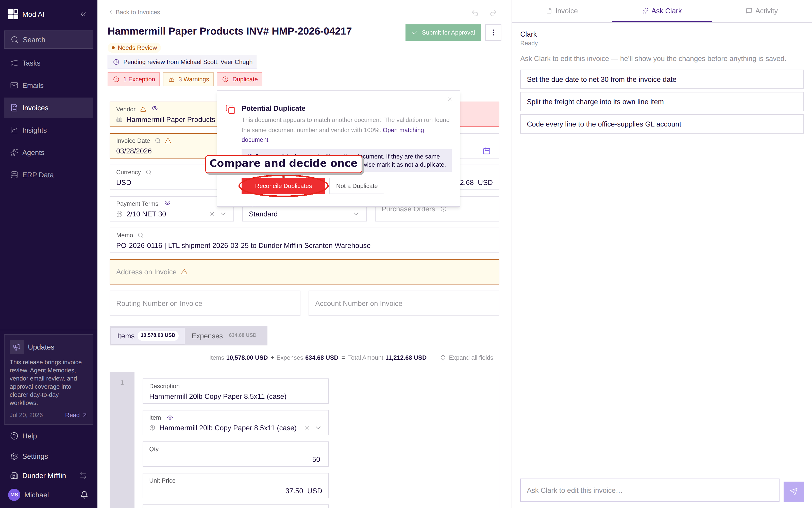Collapse the sidebar with the double-chevron icon
This screenshot has height=508, width=812.
(x=83, y=14)
